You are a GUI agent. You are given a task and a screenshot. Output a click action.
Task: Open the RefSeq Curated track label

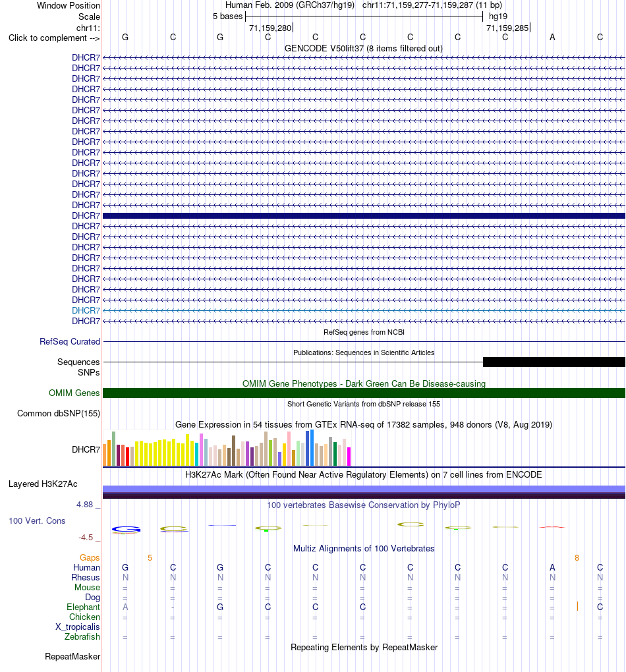pyautogui.click(x=70, y=341)
